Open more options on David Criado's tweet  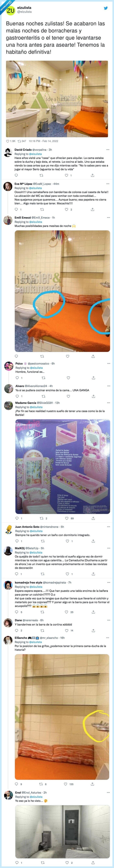(108, 150)
